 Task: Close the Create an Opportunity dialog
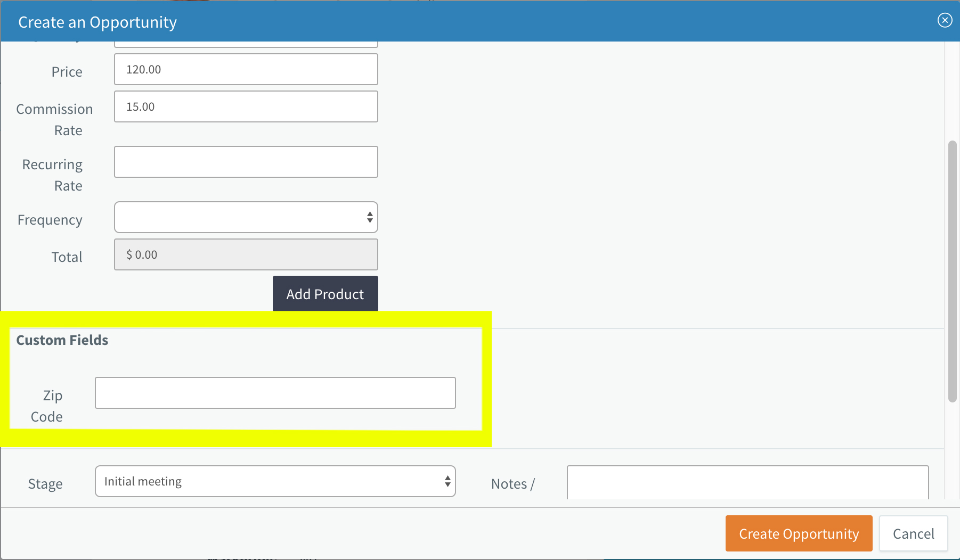[x=945, y=20]
